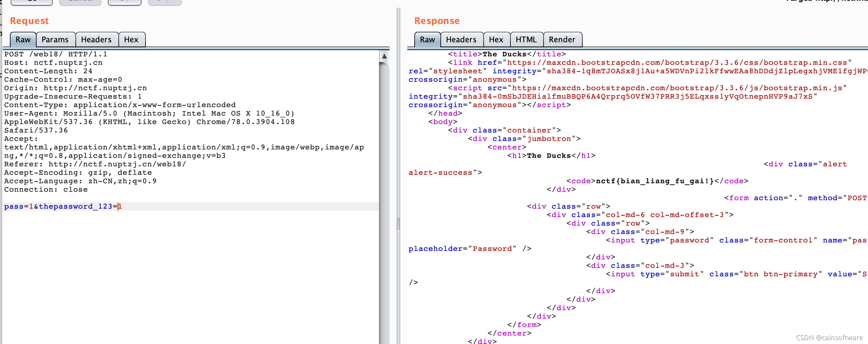Switch to Request Raw tab

[x=23, y=39]
